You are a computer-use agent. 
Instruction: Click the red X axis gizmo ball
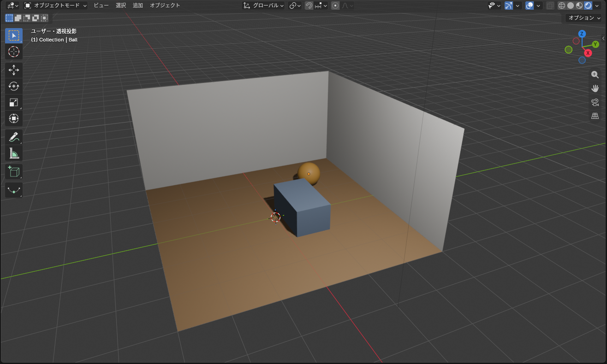(x=588, y=53)
